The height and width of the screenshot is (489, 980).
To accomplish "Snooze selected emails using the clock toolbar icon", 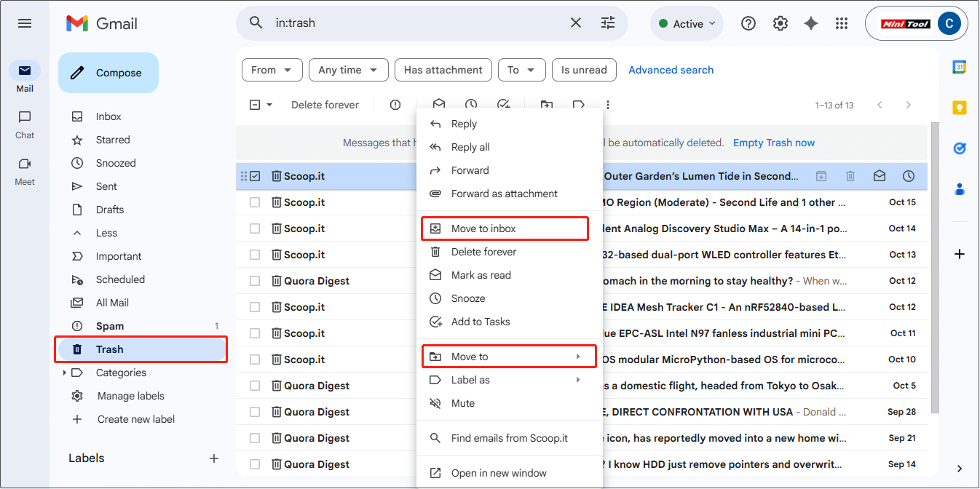I will click(x=471, y=104).
